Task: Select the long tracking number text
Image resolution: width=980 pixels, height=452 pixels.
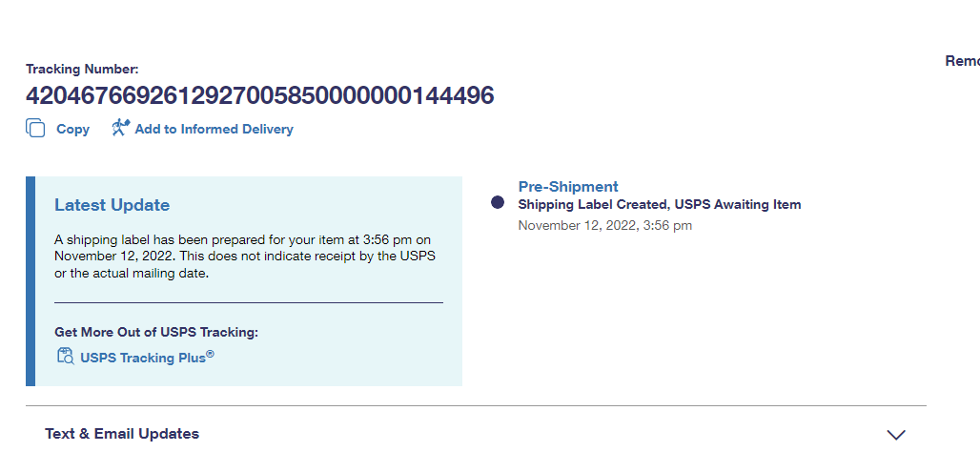Action: 259,96
